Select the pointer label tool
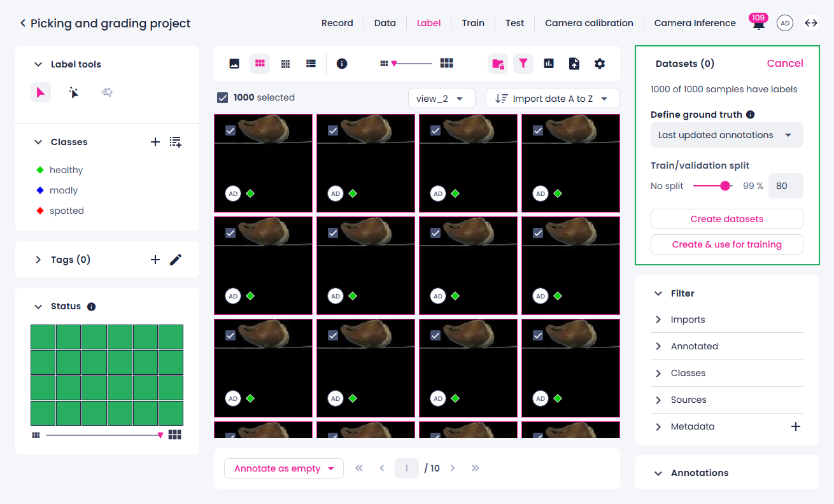The image size is (834, 504). click(x=41, y=93)
